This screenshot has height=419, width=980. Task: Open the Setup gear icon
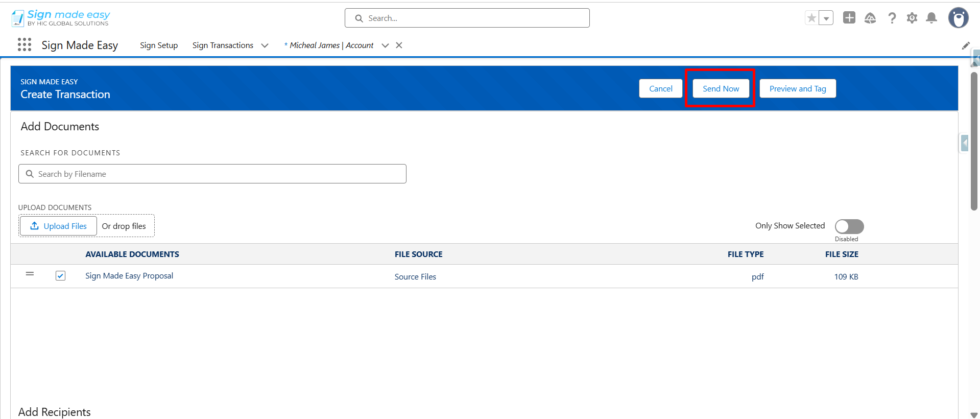[912, 18]
